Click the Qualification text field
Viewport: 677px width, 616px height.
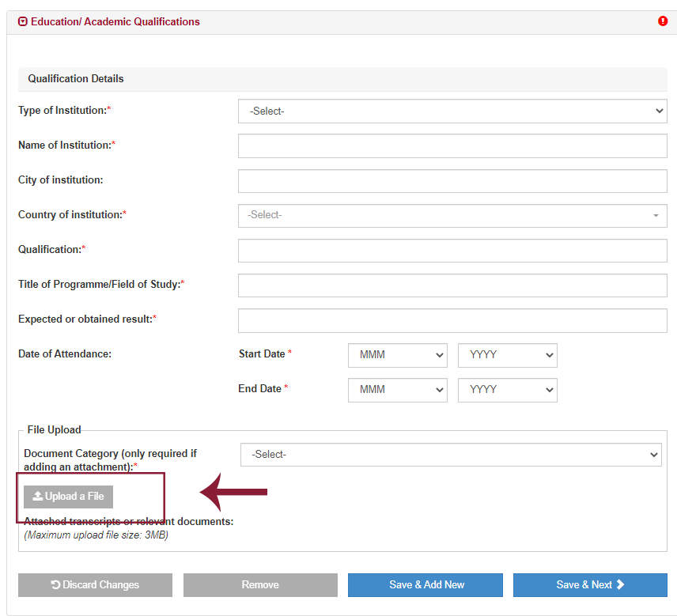coord(452,251)
